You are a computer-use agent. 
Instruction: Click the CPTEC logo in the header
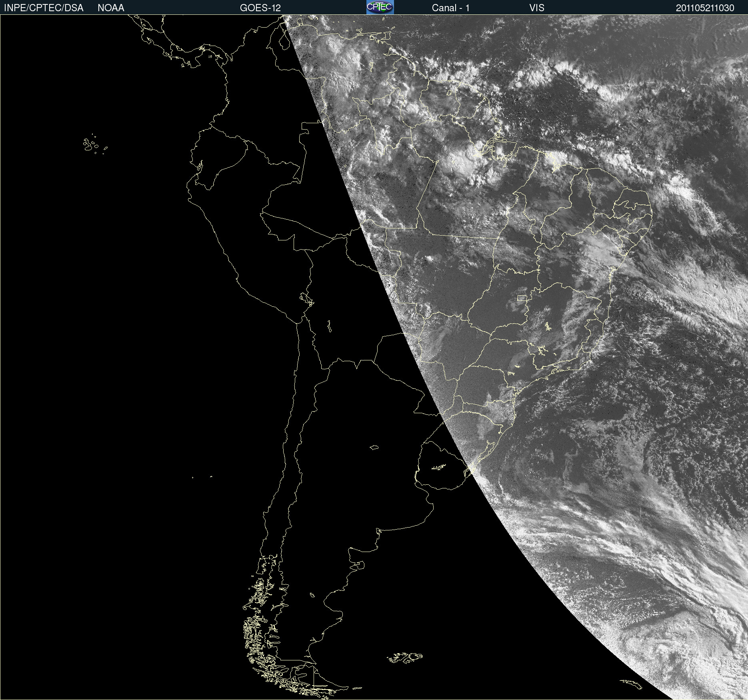click(380, 7)
